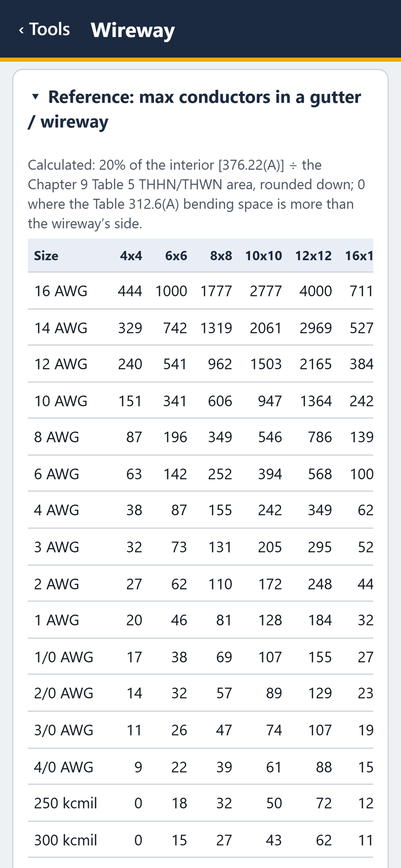Screen dimensions: 401x868
Task: Click the 1/0 AWG row label
Action: coord(63,657)
